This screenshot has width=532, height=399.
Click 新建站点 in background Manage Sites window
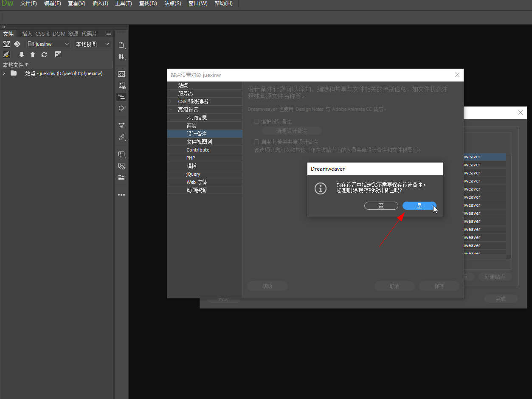[495, 277]
